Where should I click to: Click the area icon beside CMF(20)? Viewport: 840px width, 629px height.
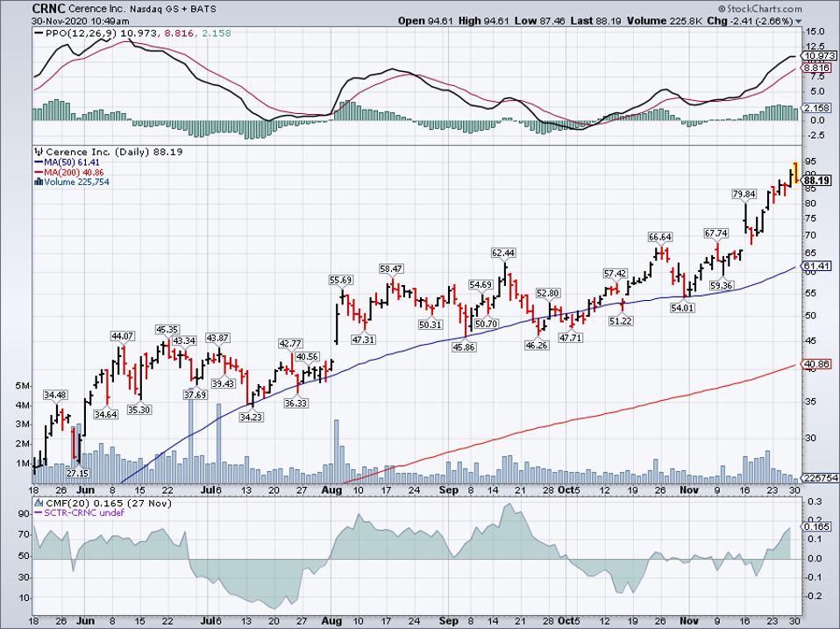(x=39, y=503)
